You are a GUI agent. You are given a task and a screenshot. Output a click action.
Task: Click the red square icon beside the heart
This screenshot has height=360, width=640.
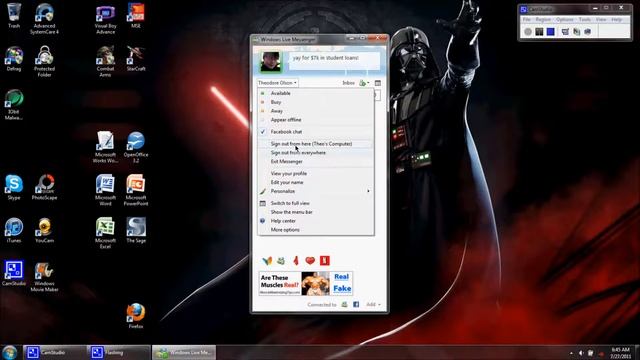324,260
